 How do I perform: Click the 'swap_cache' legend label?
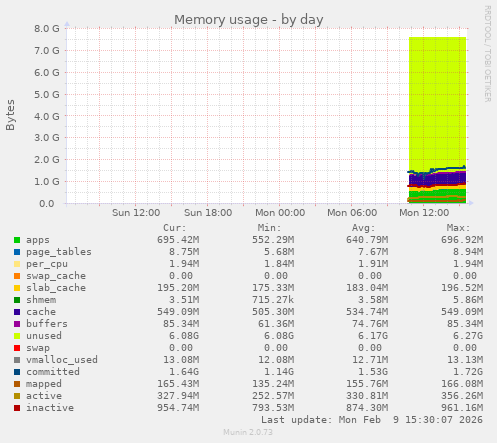pos(56,276)
